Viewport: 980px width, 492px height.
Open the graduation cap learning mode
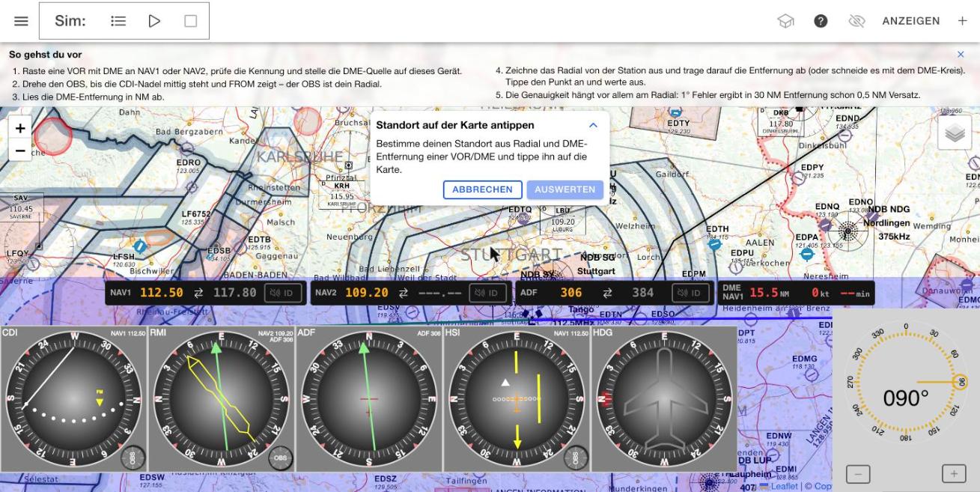(785, 21)
